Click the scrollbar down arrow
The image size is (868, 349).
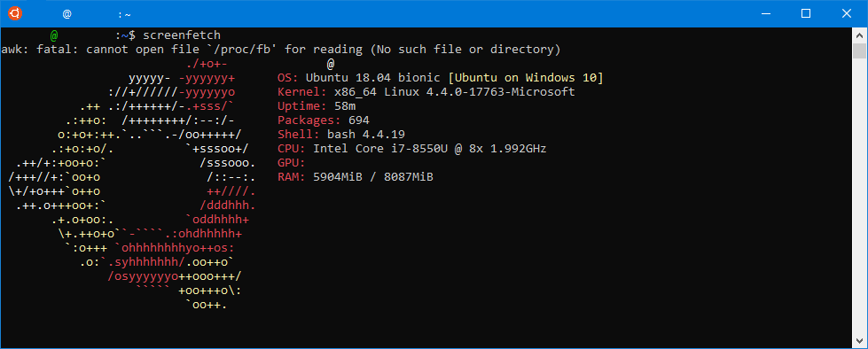click(859, 341)
